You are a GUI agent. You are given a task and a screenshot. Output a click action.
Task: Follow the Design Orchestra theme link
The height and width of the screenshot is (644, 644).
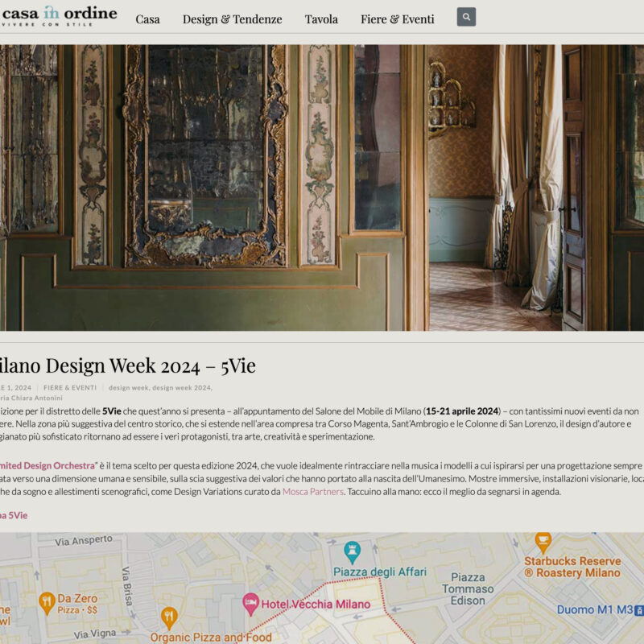coord(47,466)
